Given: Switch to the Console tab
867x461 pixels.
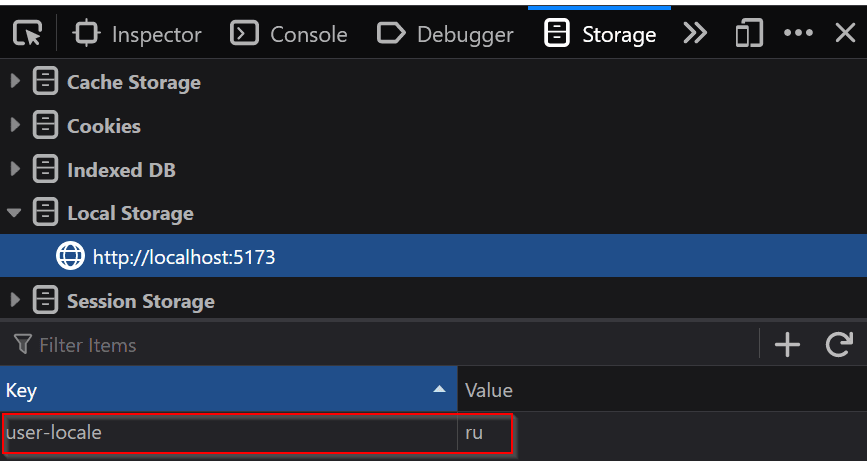Looking at the screenshot, I should coord(289,34).
